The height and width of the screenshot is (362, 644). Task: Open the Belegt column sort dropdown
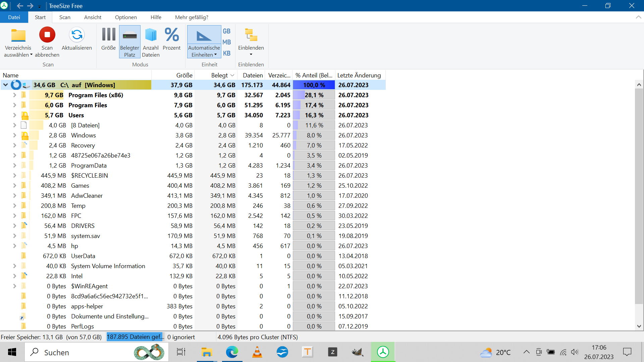tap(232, 75)
